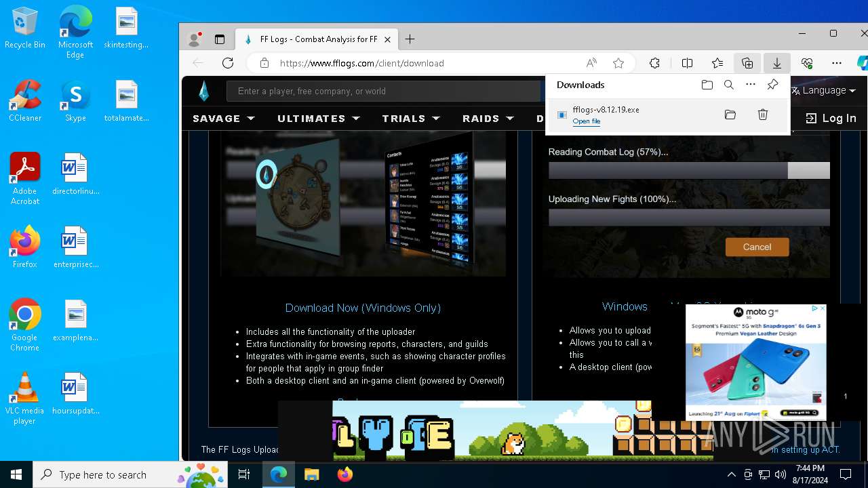Search downloads magnifier icon
Viewport: 868px width, 488px height.
729,85
